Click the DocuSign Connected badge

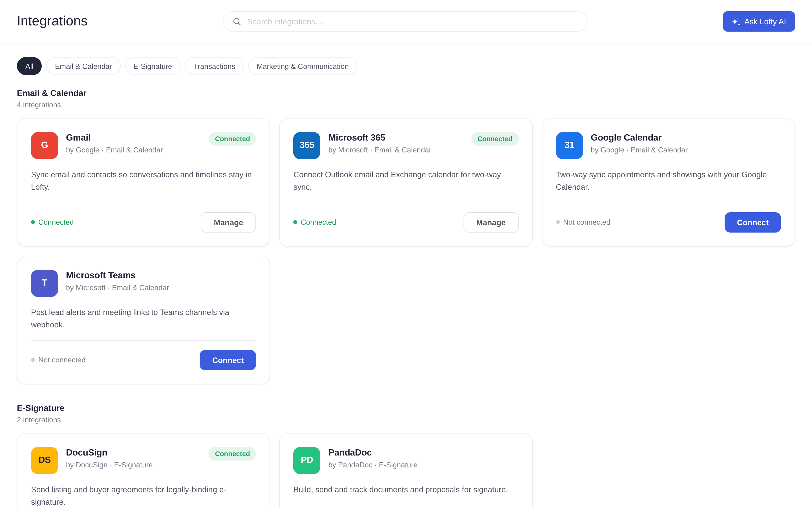click(232, 454)
